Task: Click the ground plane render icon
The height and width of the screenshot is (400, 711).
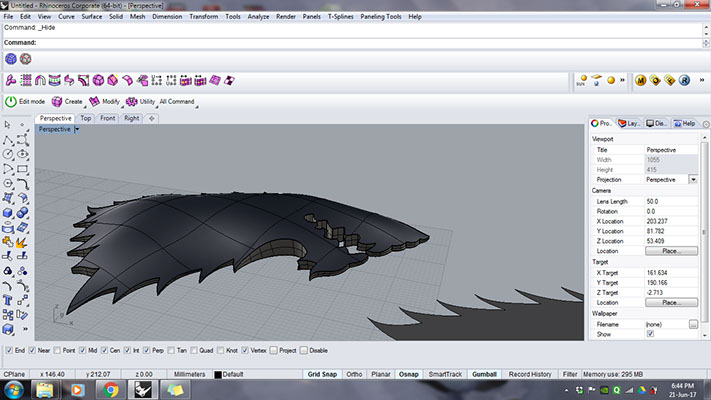Action: coord(596,81)
